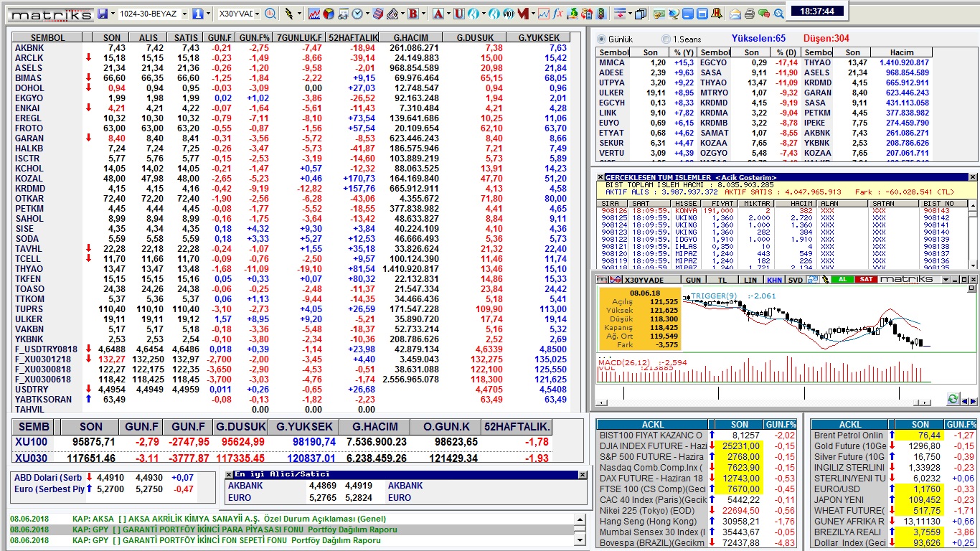This screenshot has width=980, height=551.
Task: Click the red letter A icon
Action: click(438, 14)
